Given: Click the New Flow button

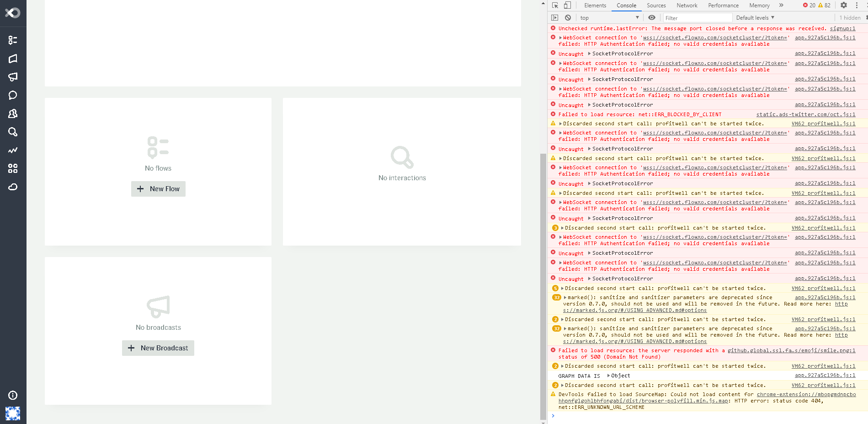Looking at the screenshot, I should point(158,189).
